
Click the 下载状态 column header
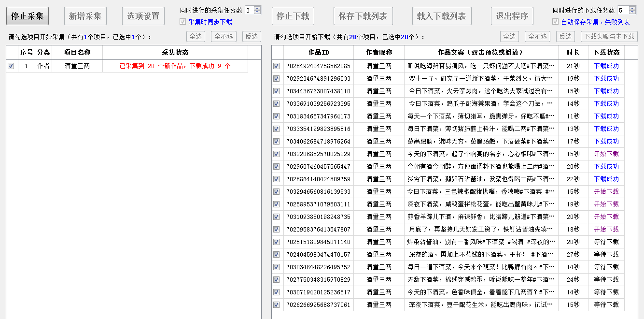(606, 52)
